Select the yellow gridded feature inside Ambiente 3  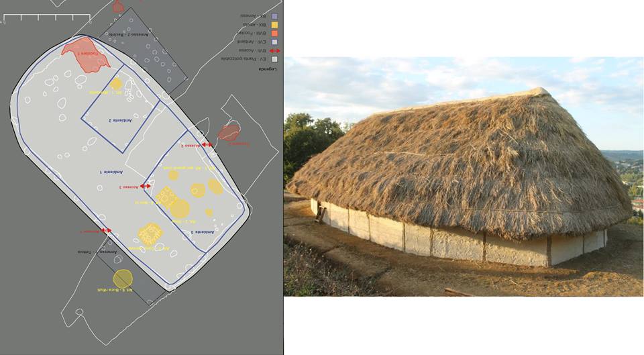point(167,197)
